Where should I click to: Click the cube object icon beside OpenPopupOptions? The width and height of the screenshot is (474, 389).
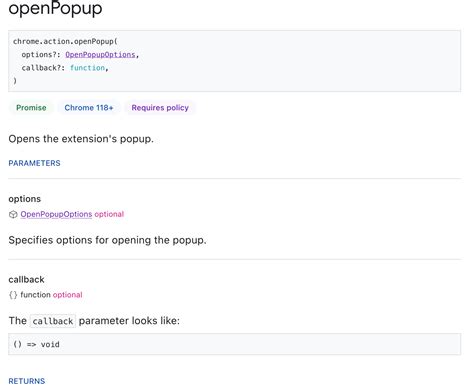pos(13,214)
